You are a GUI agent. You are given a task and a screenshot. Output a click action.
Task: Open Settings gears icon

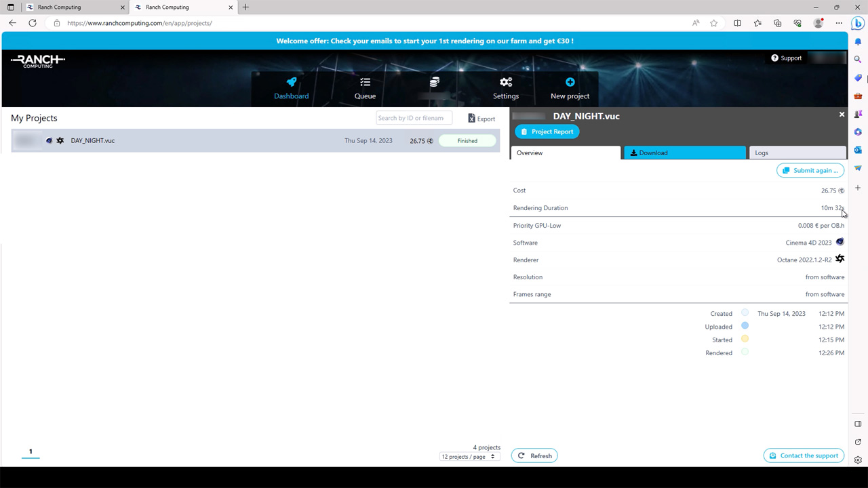pyautogui.click(x=506, y=82)
